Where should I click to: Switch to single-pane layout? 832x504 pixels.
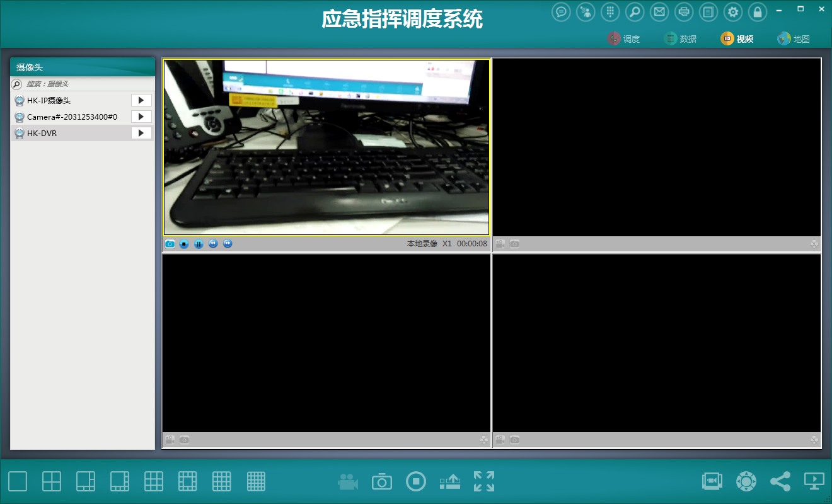click(18, 481)
